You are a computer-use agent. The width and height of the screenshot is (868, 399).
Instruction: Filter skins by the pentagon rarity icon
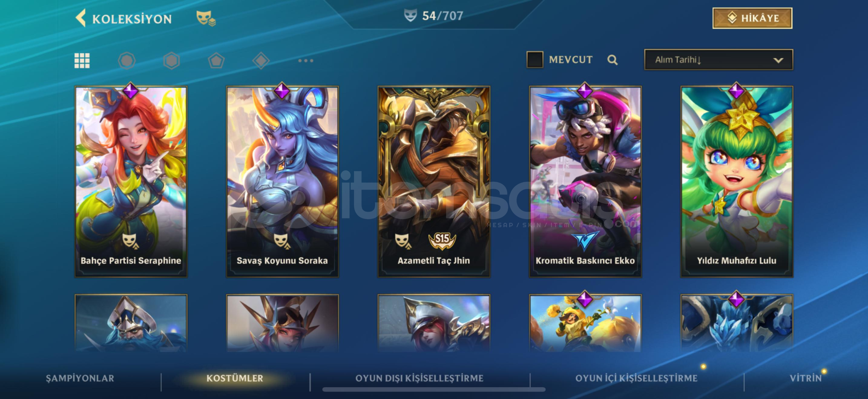(x=216, y=61)
